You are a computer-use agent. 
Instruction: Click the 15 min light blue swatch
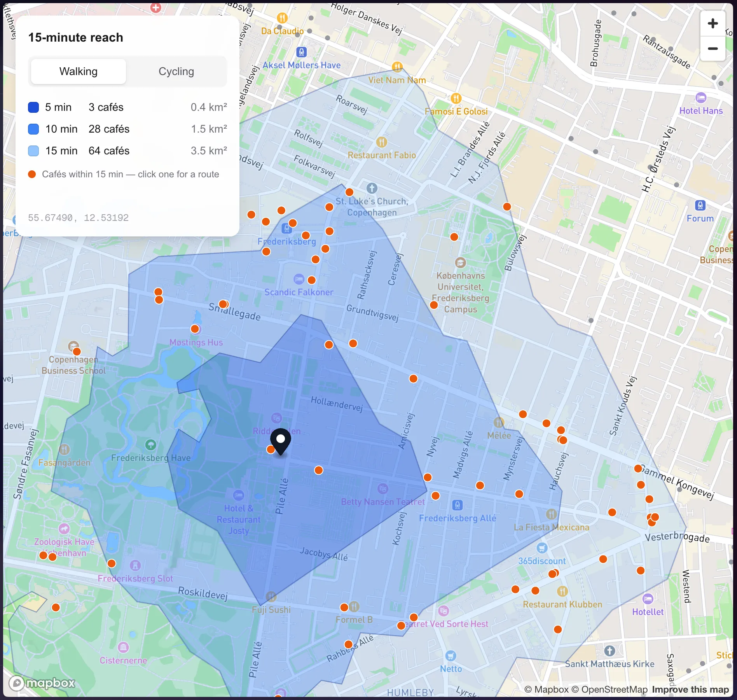pyautogui.click(x=33, y=151)
